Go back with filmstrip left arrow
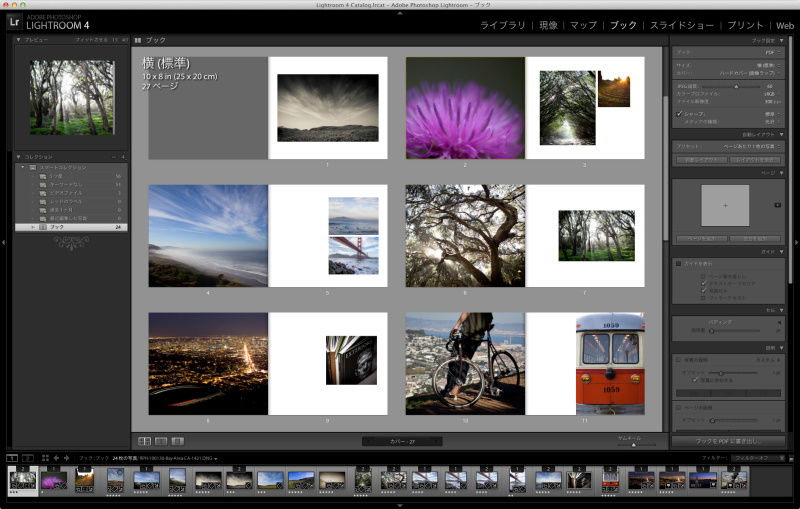 (x=56, y=458)
